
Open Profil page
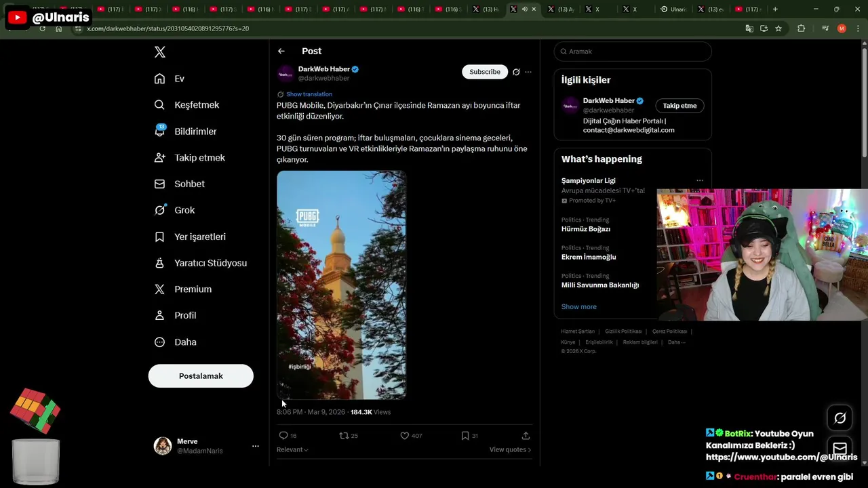175,315
